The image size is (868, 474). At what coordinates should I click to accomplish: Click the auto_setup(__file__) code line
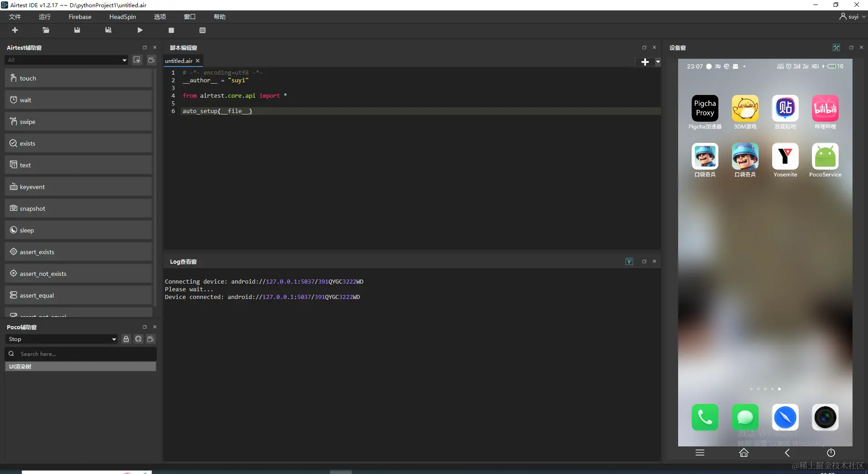[217, 111]
